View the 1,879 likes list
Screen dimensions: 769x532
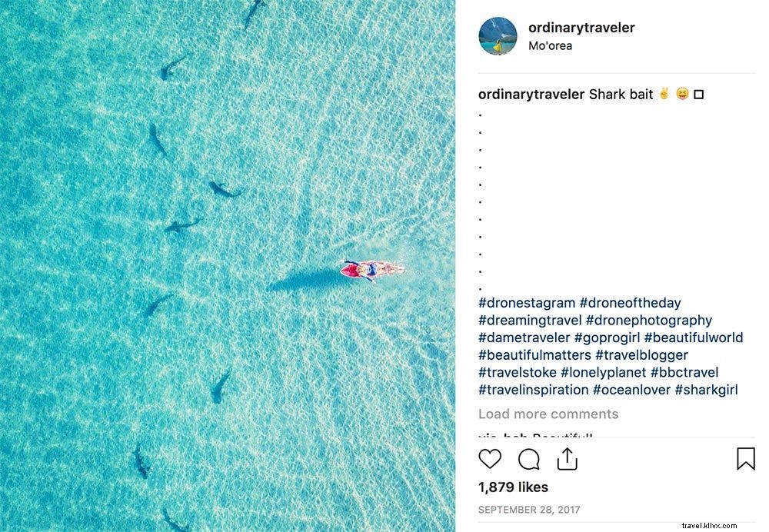tap(512, 487)
